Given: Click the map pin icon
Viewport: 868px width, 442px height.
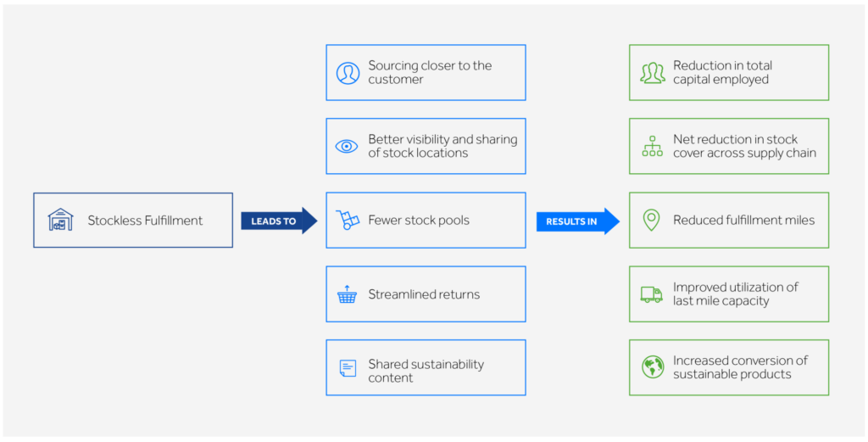Looking at the screenshot, I should coord(651,221).
